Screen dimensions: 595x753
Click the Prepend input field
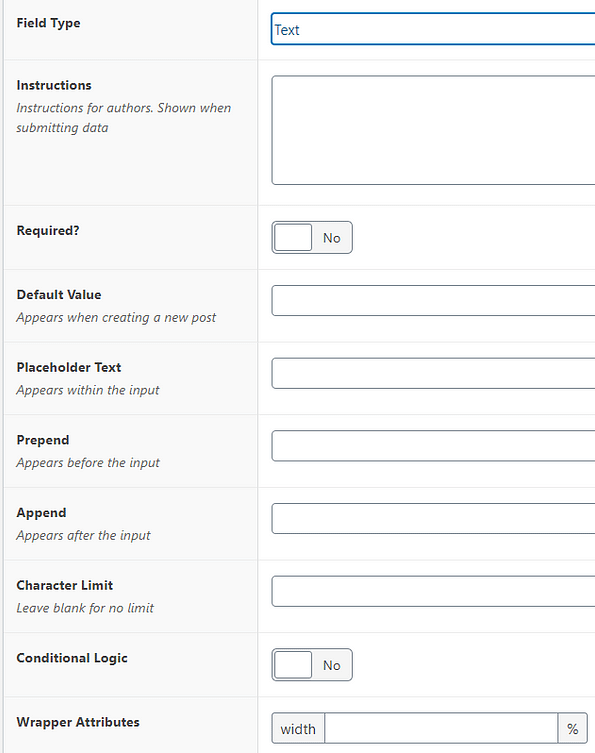click(433, 446)
